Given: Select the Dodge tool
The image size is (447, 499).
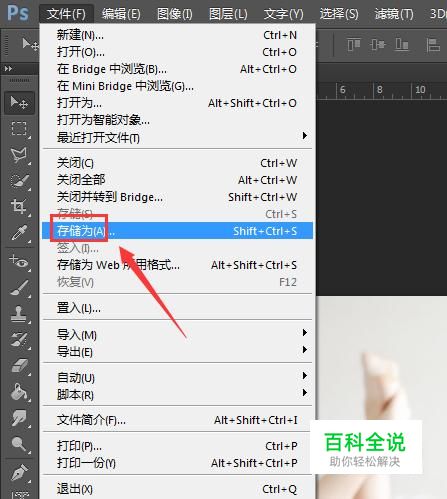Looking at the screenshot, I should [19, 444].
